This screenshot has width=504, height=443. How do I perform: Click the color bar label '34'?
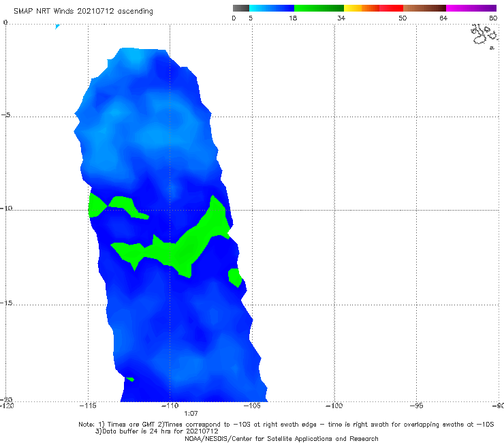pos(341,18)
